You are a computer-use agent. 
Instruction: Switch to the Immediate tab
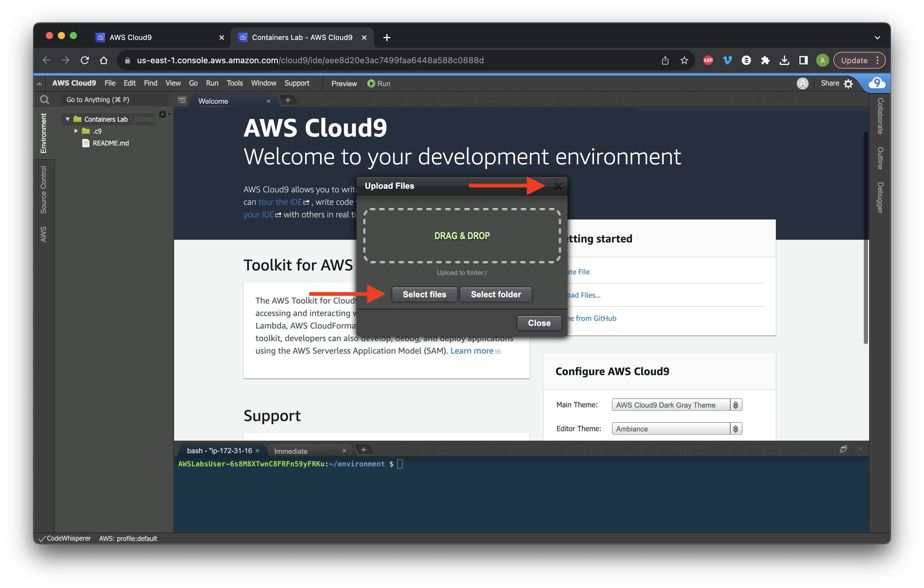[291, 451]
